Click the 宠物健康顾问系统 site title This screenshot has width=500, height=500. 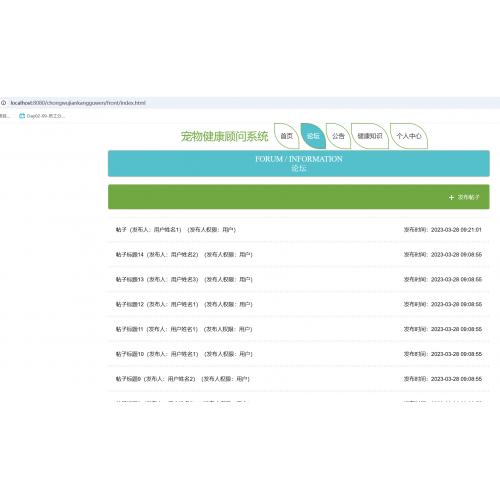(224, 136)
